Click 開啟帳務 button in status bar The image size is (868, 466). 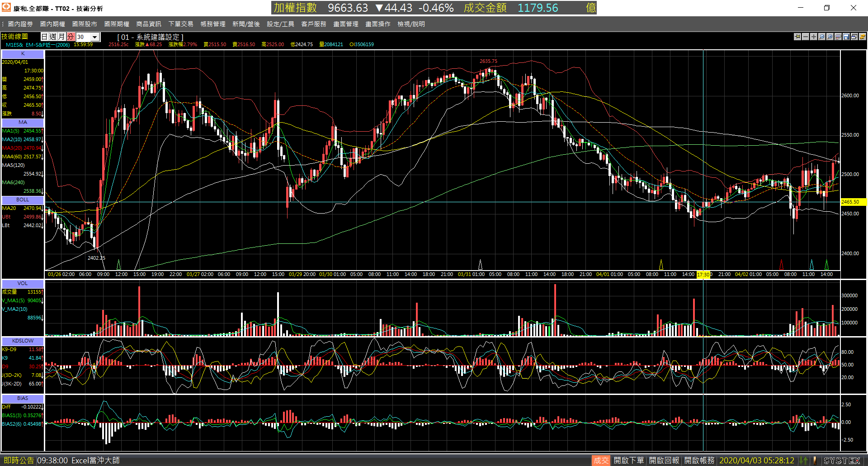coord(699,461)
